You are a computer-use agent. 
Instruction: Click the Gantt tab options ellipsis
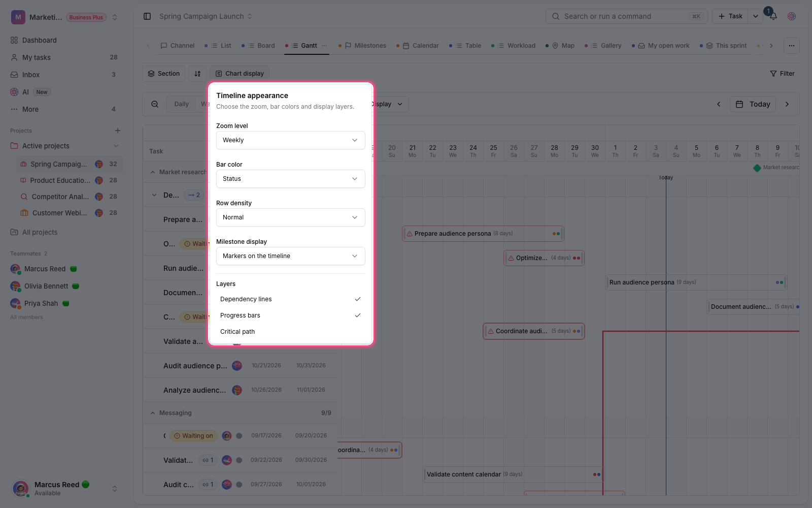(324, 46)
